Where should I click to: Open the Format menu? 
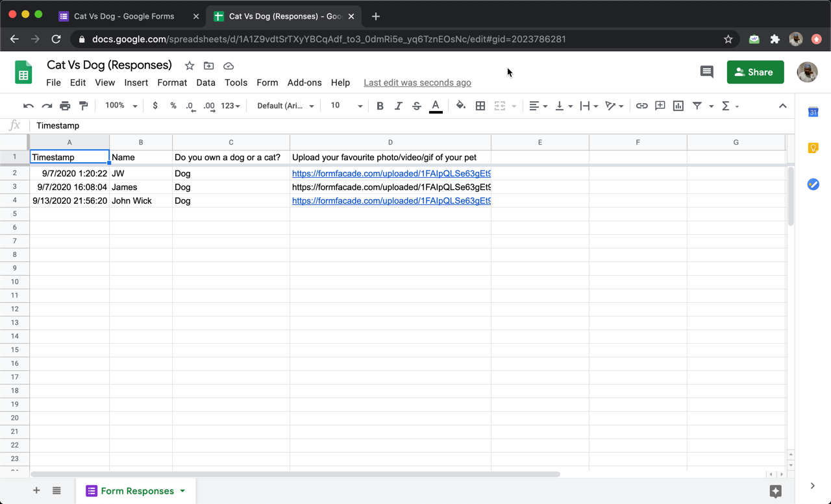click(172, 82)
